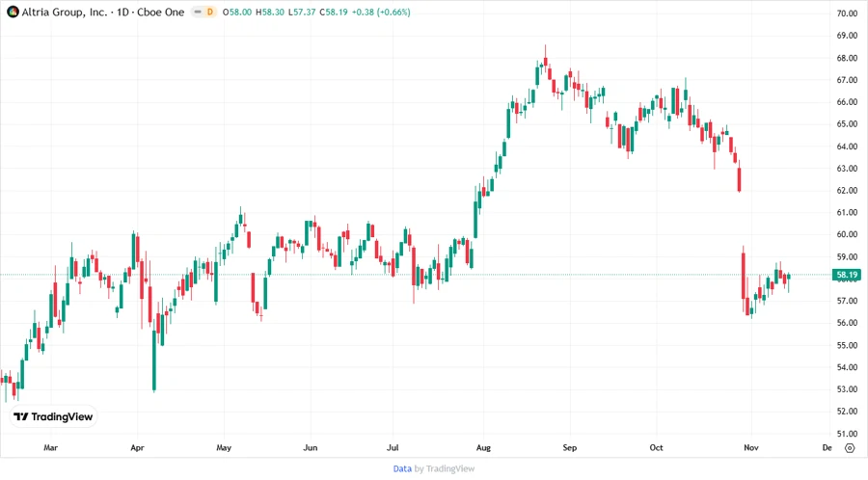
Task: Click the 60.00 price axis label
Action: (x=847, y=234)
